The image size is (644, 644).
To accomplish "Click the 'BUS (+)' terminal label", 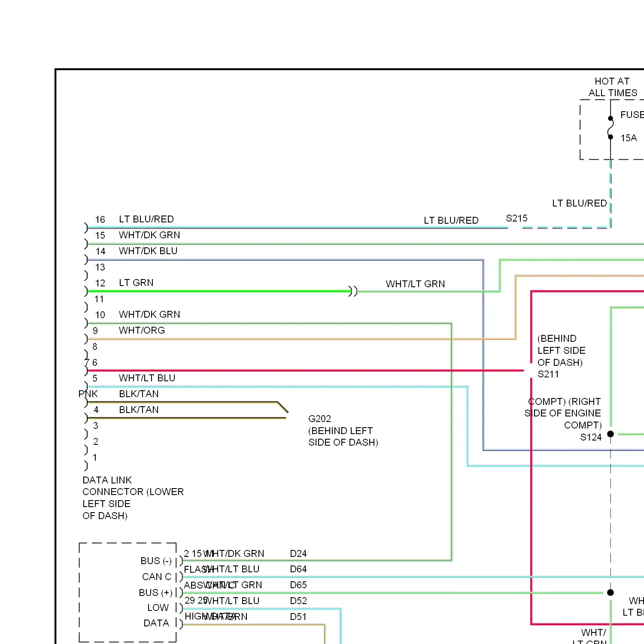I will [155, 592].
